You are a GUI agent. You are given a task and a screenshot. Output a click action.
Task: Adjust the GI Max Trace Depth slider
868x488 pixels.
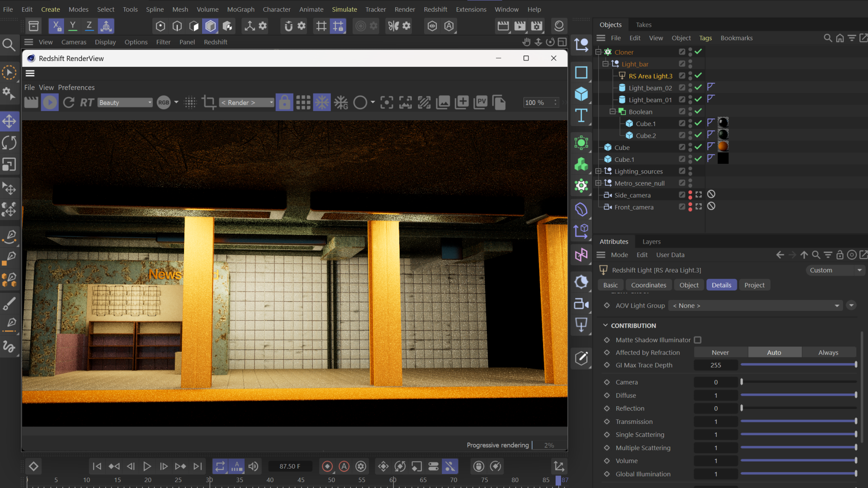click(x=798, y=365)
